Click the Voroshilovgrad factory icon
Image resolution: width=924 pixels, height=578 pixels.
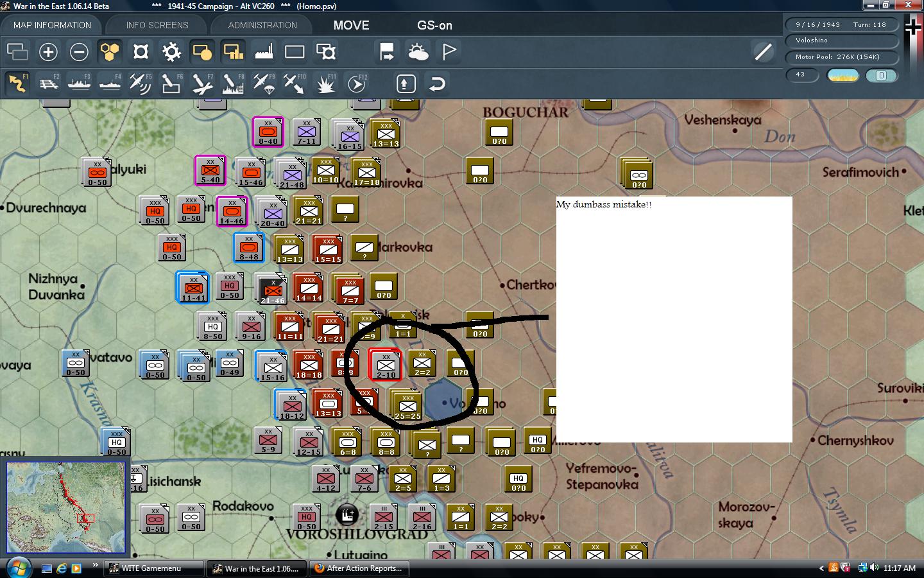347,515
